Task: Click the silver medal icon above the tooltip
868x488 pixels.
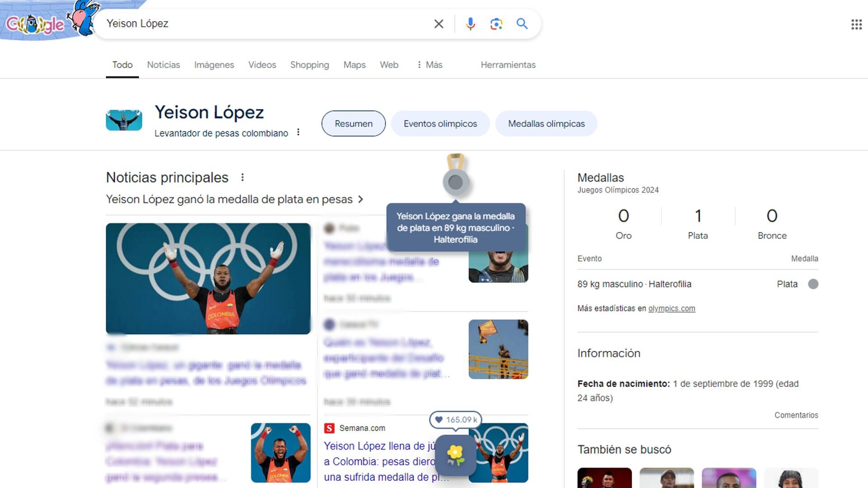Action: [456, 181]
